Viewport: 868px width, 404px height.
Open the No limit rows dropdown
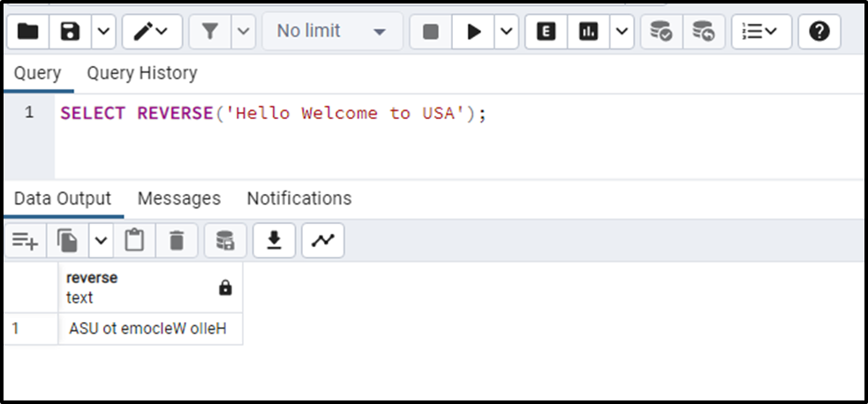coord(332,32)
